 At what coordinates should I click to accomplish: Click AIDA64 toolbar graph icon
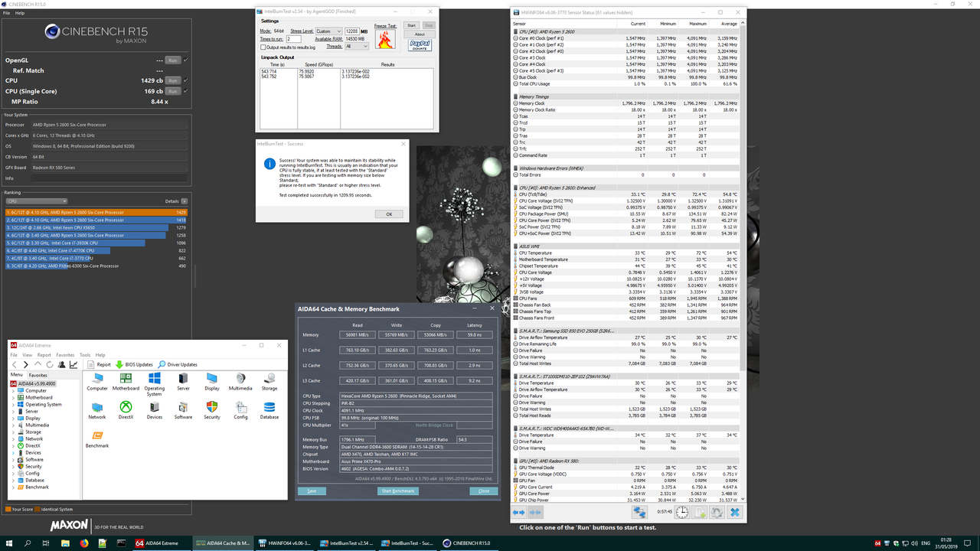point(73,364)
